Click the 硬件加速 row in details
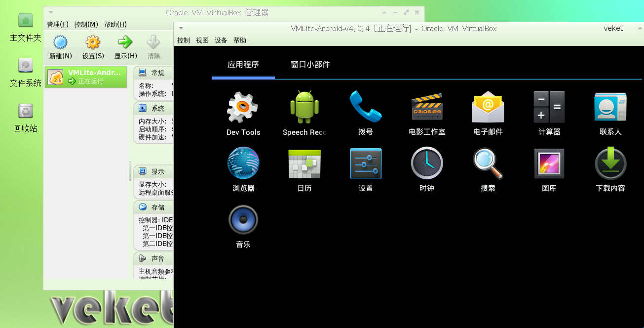This screenshot has width=644, height=328. tap(155, 137)
